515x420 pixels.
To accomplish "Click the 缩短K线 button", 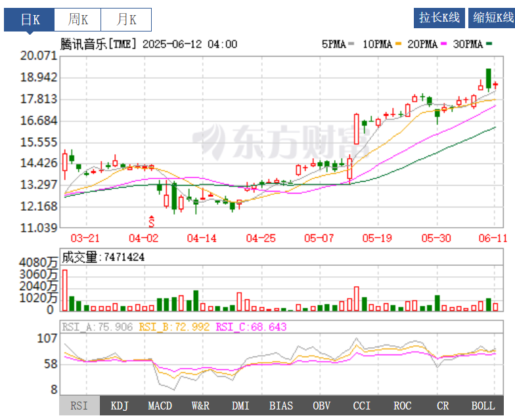I will coord(492,18).
